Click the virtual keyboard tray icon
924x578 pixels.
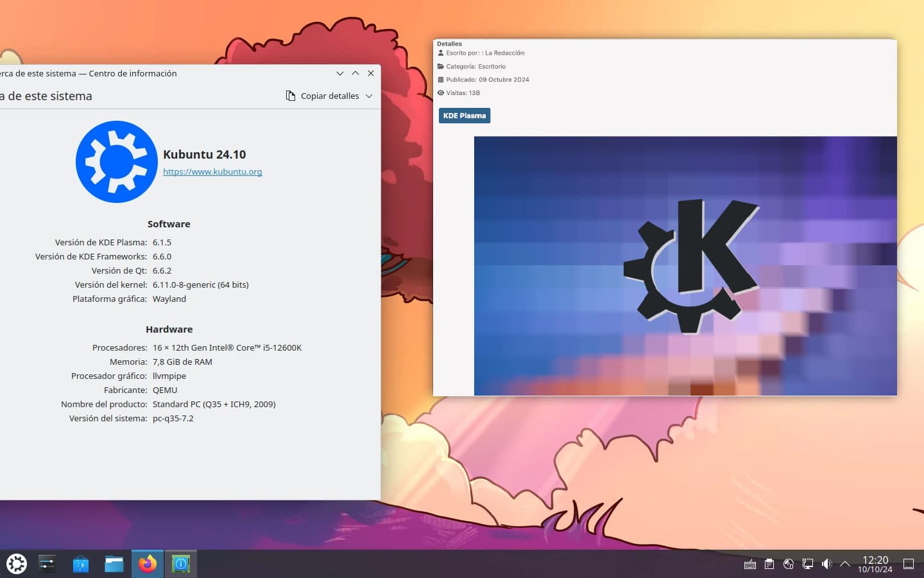749,564
